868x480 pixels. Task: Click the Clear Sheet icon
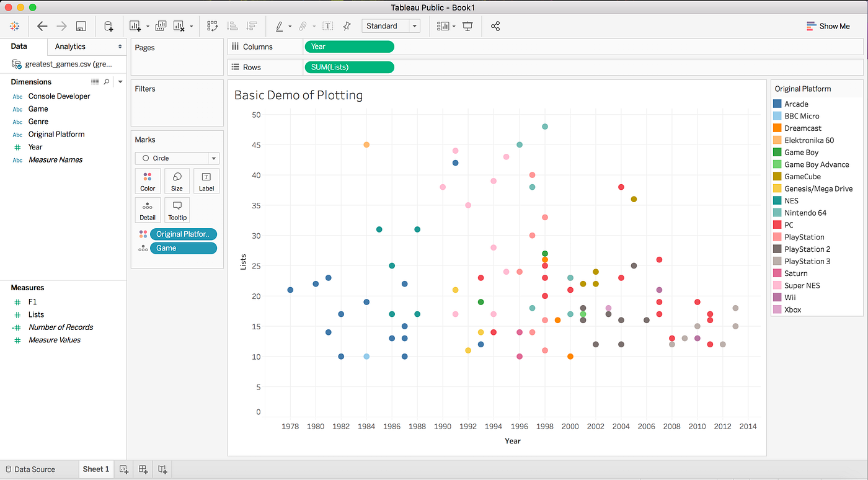179,26
